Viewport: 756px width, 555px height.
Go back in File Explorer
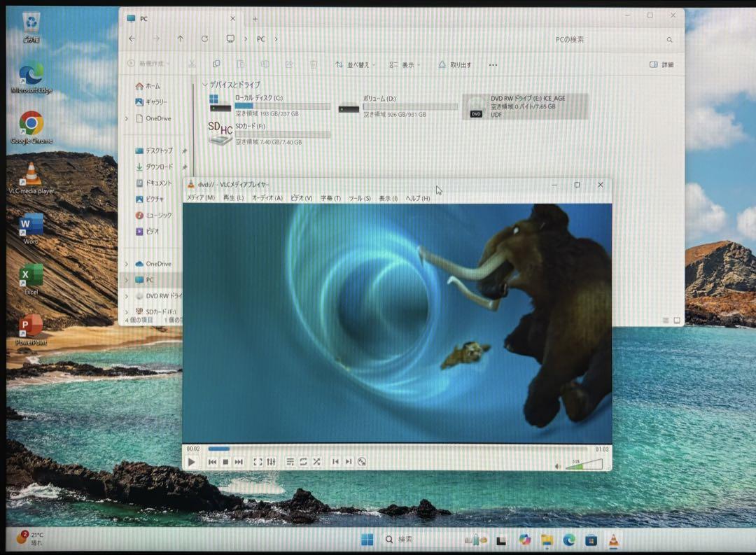coord(132,38)
